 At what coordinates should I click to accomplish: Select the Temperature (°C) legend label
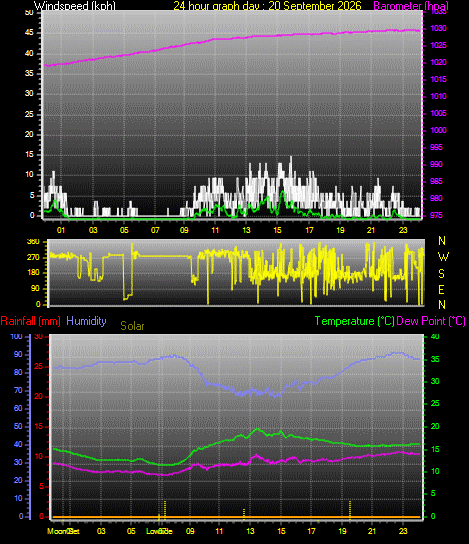tap(355, 321)
